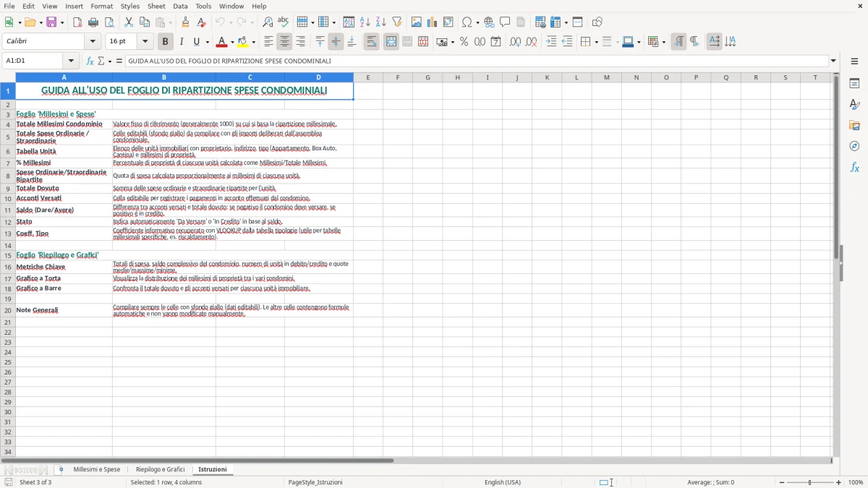Toggle Center Horizontally alignment
868x488 pixels.
[284, 42]
